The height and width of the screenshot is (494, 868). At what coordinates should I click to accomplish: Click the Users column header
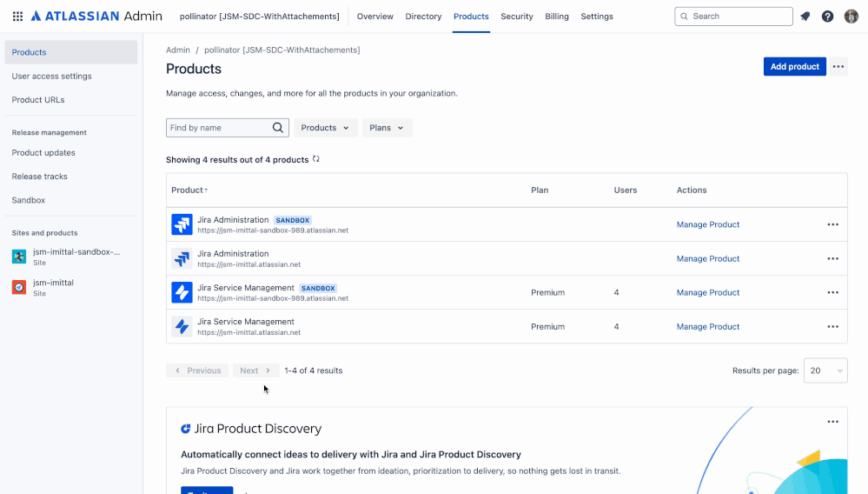click(x=626, y=190)
